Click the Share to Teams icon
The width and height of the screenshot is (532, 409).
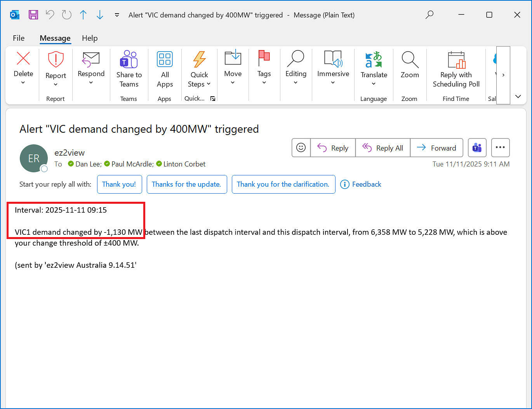click(129, 60)
